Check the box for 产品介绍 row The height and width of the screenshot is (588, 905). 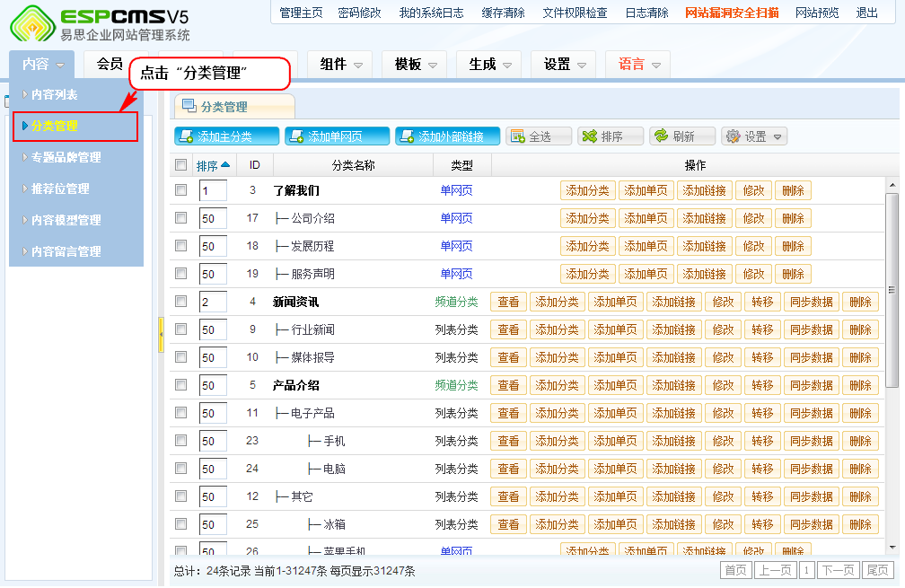(x=181, y=384)
